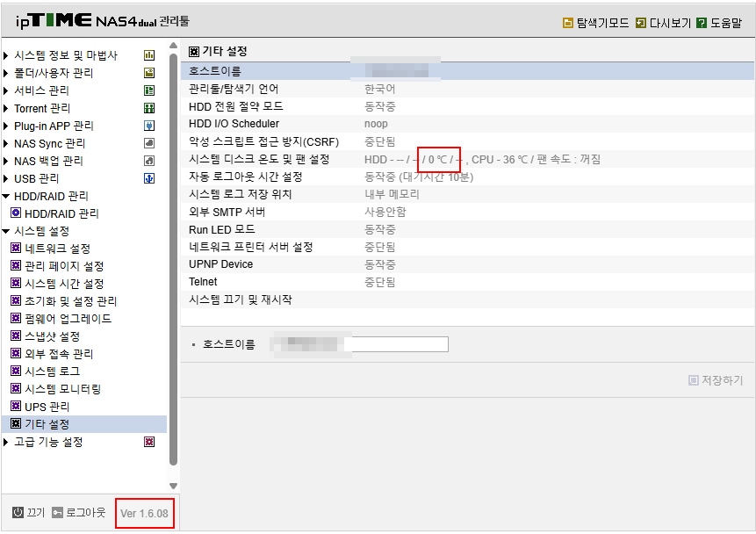Screen dimensions: 756x534
Task: Click the NAS 백업 관리 icon
Action: (149, 161)
